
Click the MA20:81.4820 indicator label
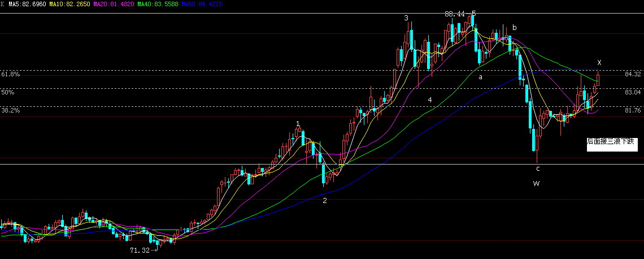114,4
